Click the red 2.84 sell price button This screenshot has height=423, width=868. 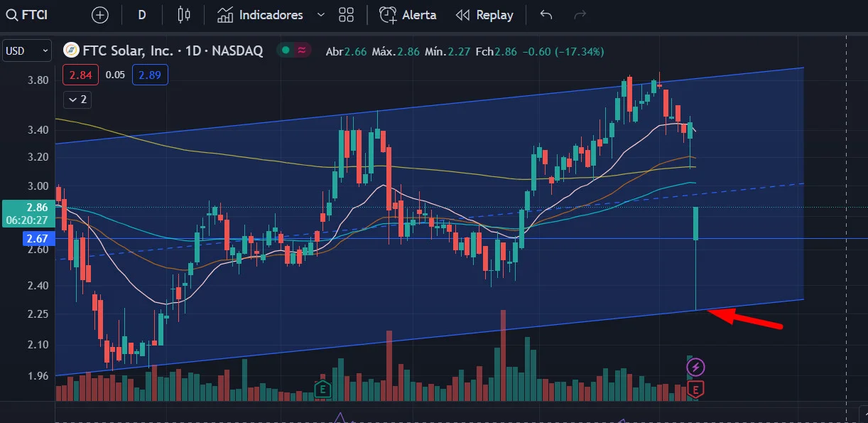pyautogui.click(x=80, y=75)
